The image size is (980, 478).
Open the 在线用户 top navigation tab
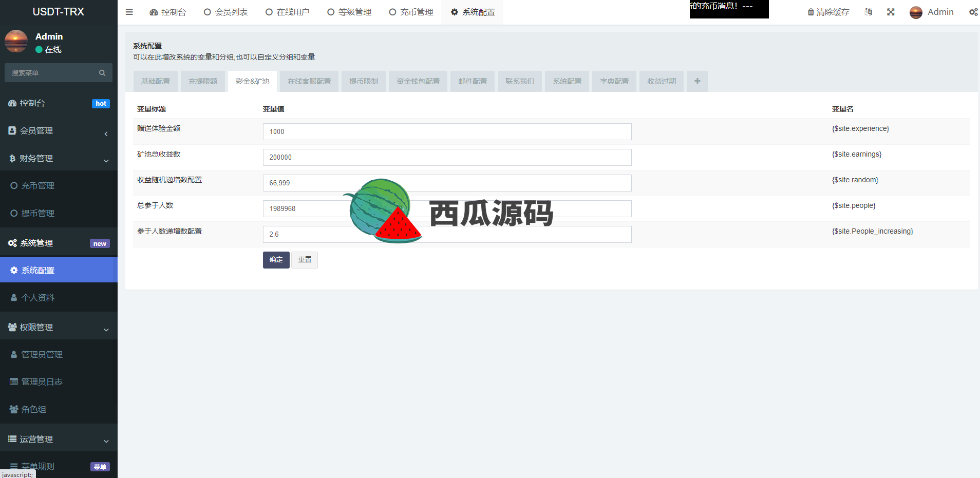(x=288, y=12)
